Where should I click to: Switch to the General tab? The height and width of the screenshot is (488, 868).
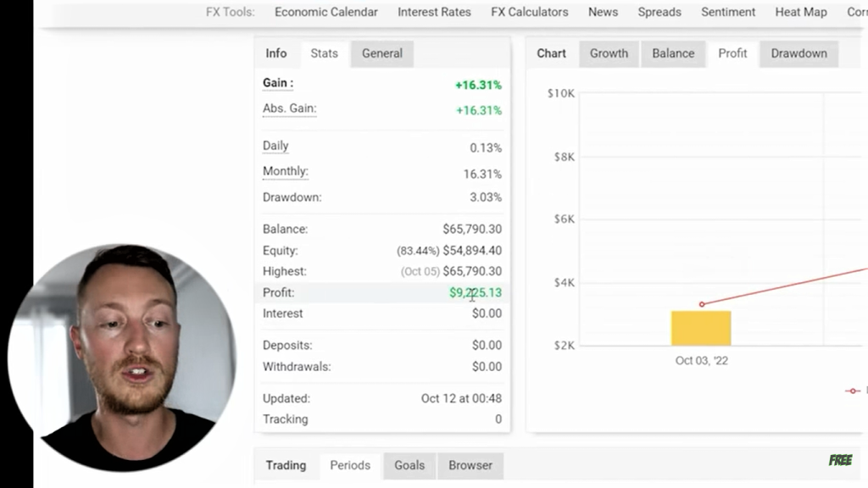pos(382,53)
